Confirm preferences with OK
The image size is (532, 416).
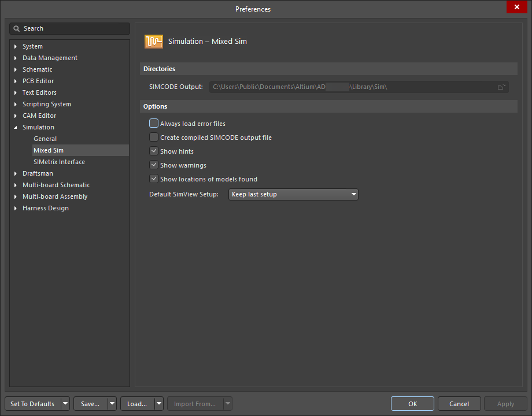412,403
